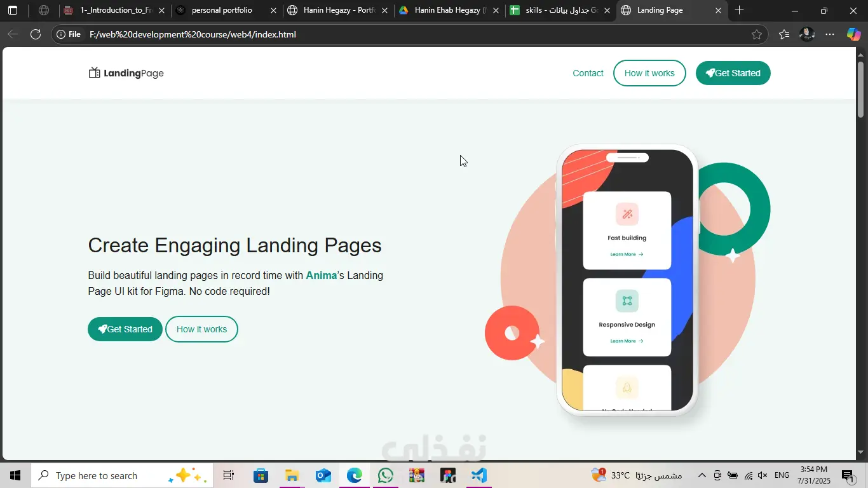Open the workspaces icon in tab bar
868x488 pixels.
[x=44, y=10]
